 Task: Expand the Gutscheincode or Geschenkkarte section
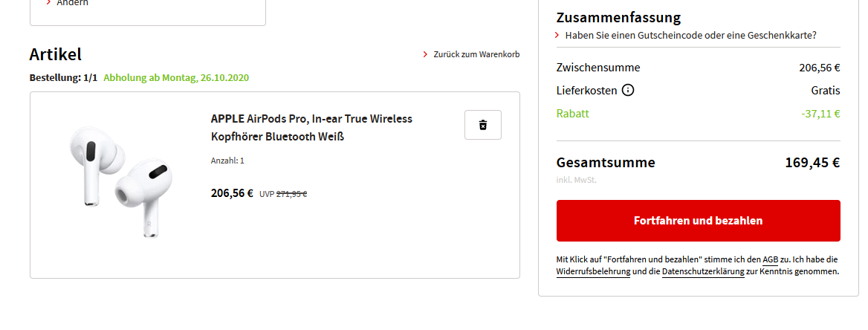pos(690,35)
